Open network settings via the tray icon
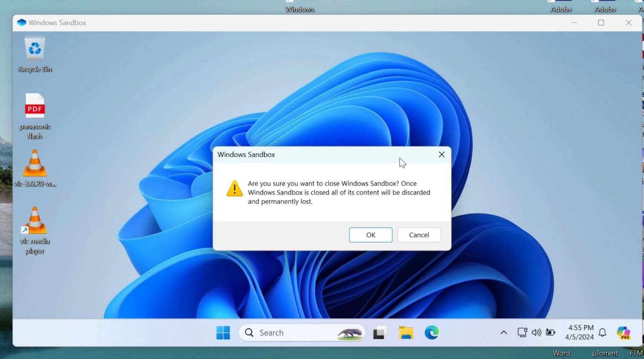The width and height of the screenshot is (644, 359). click(522, 332)
